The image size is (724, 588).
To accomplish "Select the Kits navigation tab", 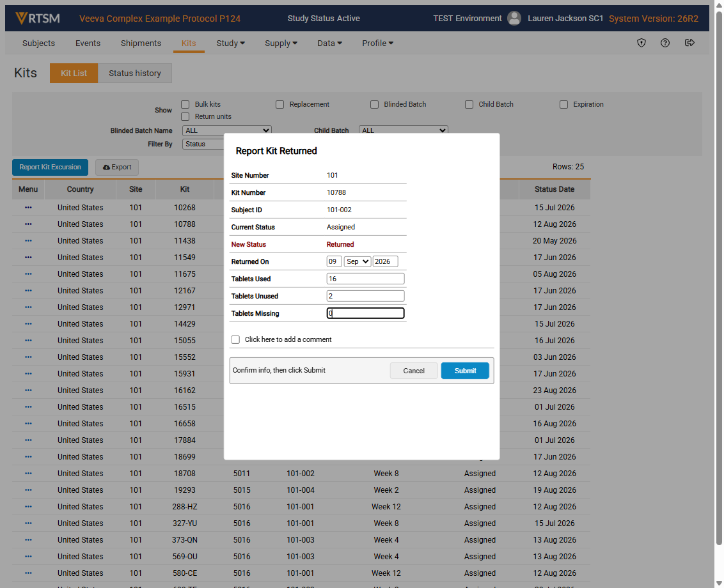I will pos(189,43).
